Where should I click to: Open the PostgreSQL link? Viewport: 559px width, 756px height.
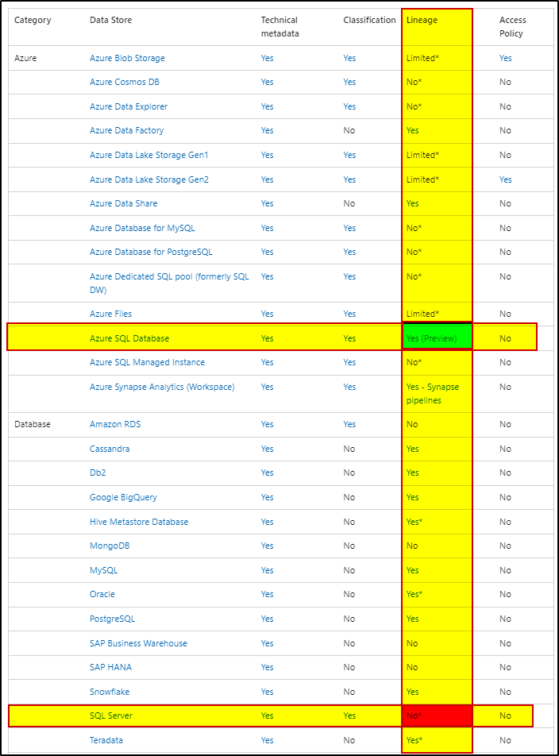click(x=112, y=619)
